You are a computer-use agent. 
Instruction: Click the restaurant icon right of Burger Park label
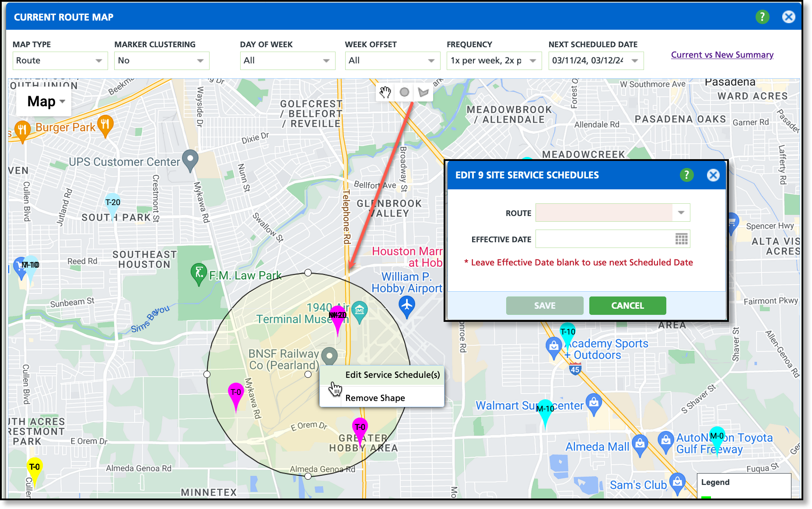pos(105,126)
